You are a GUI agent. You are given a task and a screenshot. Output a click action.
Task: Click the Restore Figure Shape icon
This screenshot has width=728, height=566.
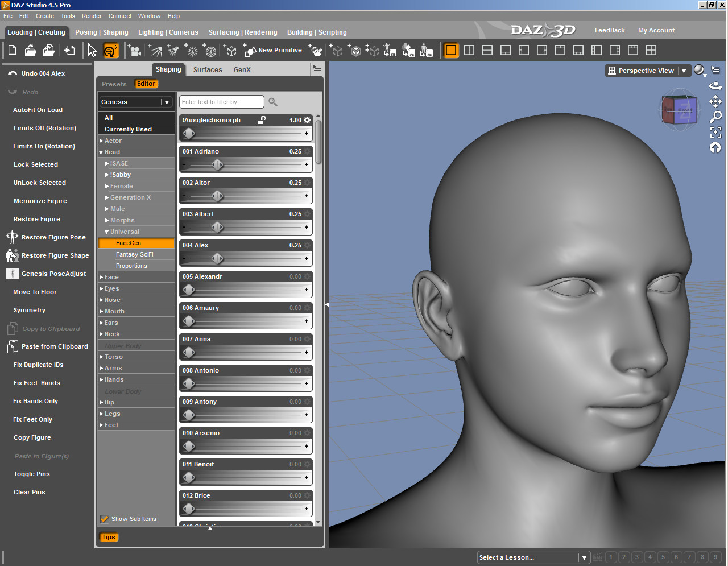tap(12, 255)
